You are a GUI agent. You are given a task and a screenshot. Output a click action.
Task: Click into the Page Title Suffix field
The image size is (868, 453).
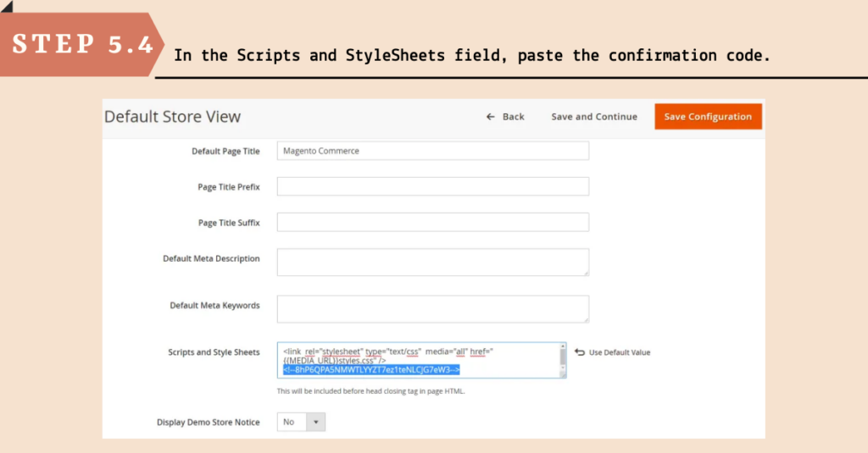433,223
